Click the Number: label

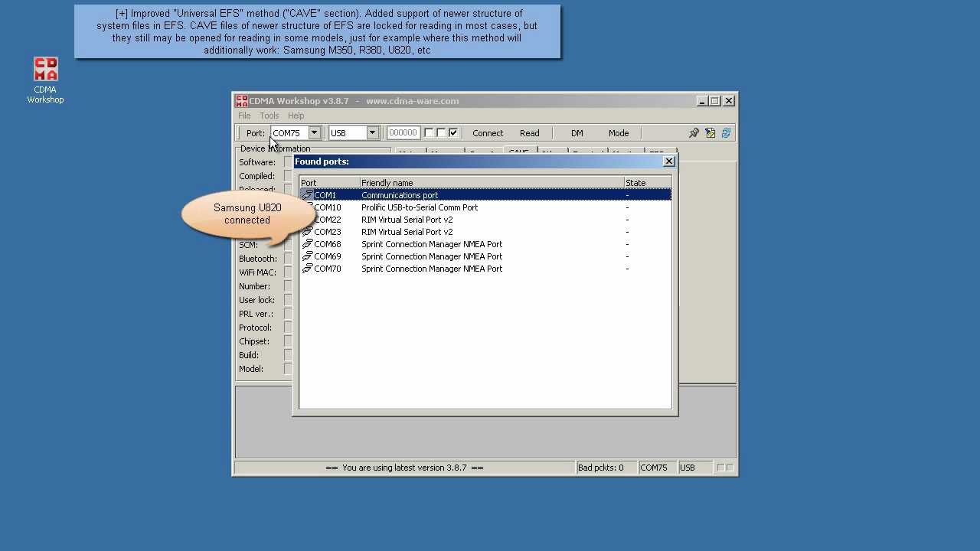click(x=254, y=286)
